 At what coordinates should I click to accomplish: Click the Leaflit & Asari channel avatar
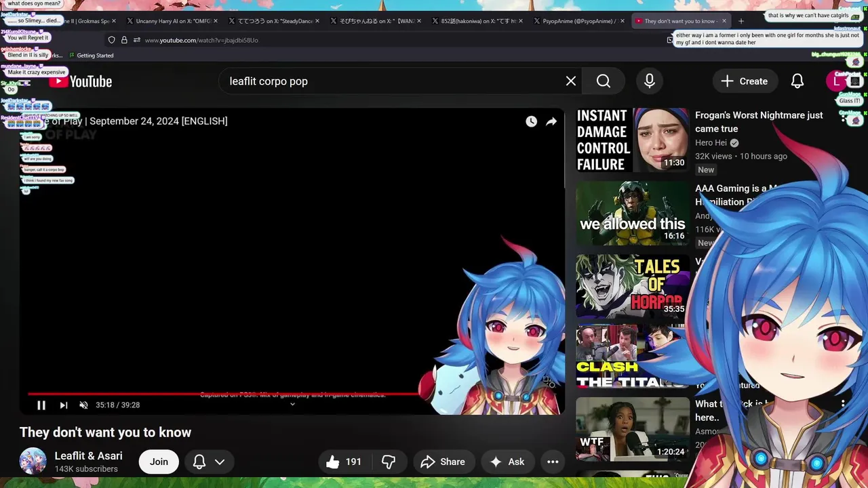[33, 462]
